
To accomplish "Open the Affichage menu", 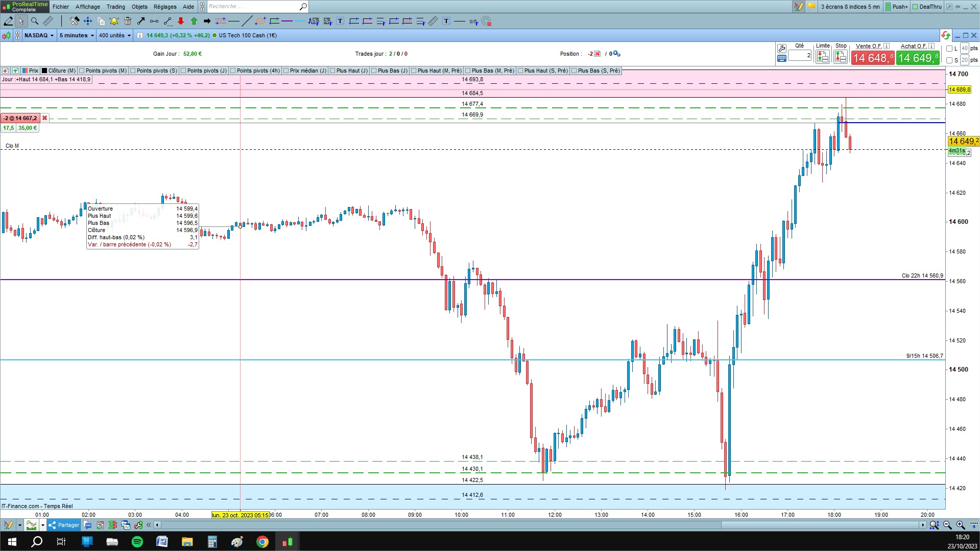I will point(88,7).
